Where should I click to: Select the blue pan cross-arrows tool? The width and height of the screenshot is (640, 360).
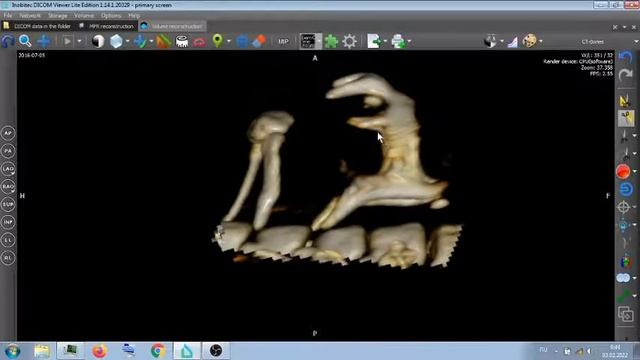coord(44,41)
